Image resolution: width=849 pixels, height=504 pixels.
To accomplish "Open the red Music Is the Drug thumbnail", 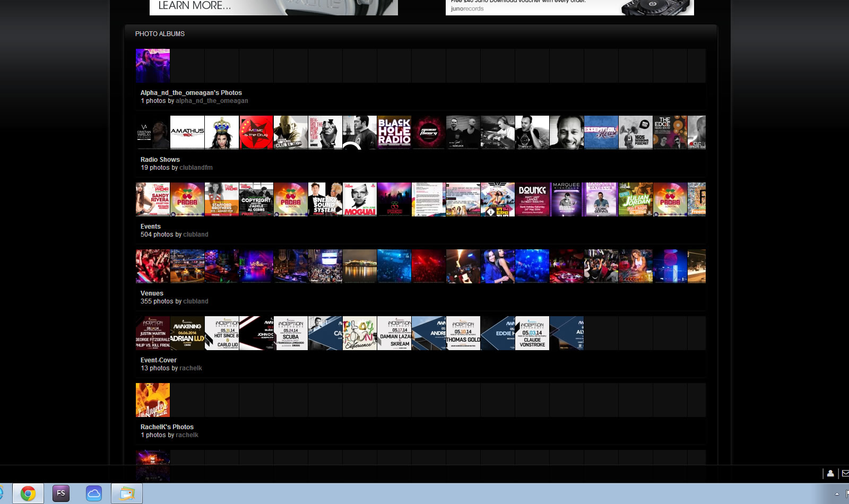I will pos(256,133).
